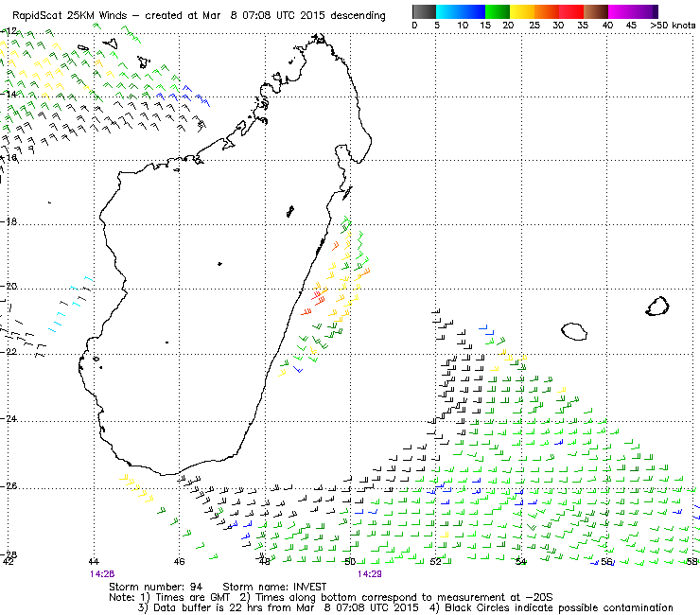Click the longitude axis label '44'
This screenshot has height=615, width=700.
[x=94, y=562]
